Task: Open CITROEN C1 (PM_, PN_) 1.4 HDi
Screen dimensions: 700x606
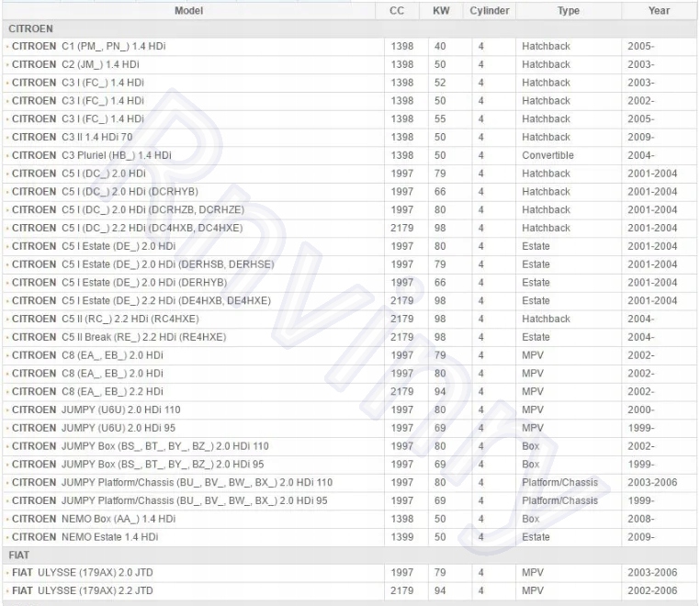Action: (89, 47)
